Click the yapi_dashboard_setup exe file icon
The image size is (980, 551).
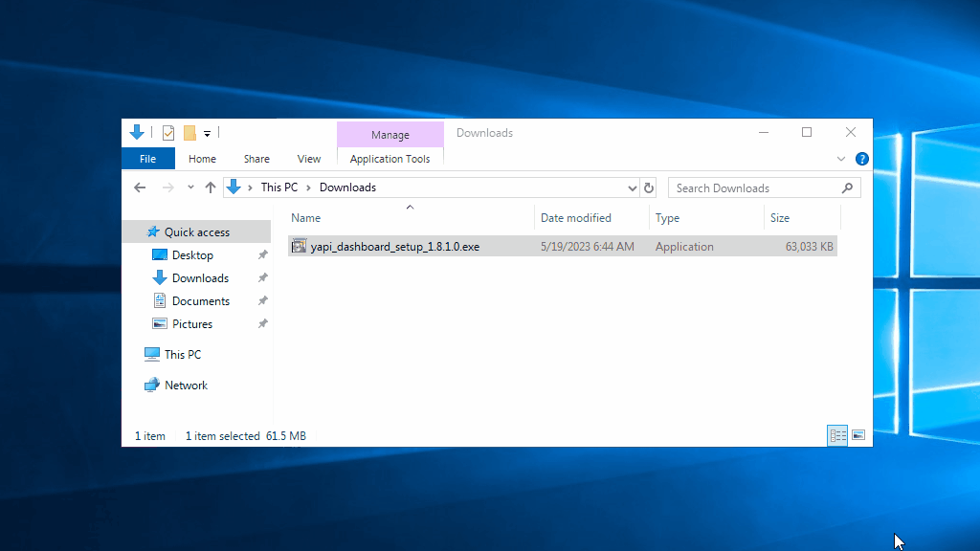[x=299, y=247]
